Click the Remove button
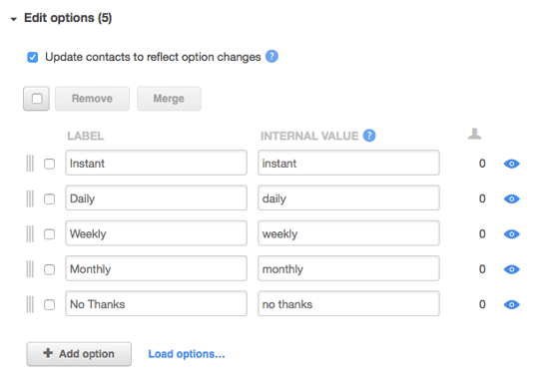Viewport: 544px width, 392px height. [92, 99]
